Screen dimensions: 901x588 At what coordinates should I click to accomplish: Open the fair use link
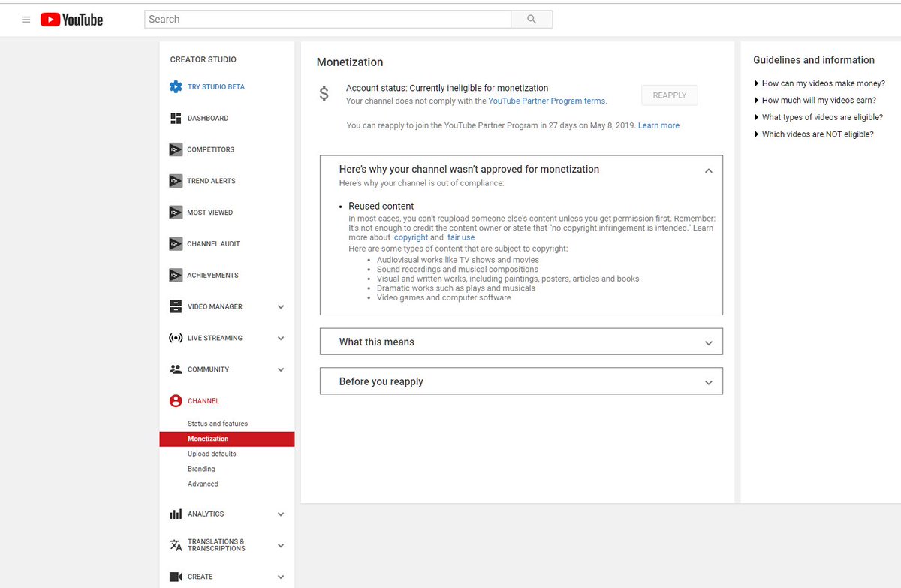pyautogui.click(x=461, y=237)
